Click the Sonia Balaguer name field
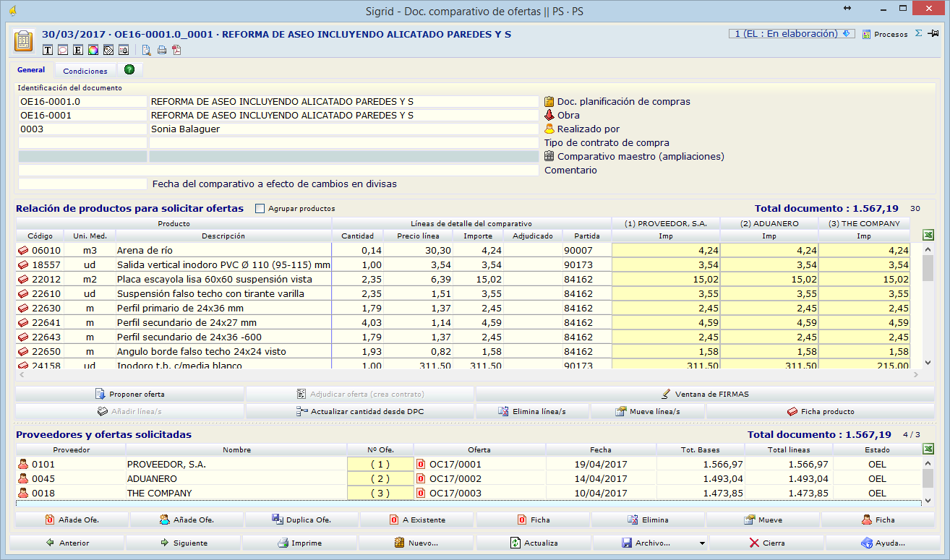The width and height of the screenshot is (950, 560). [x=343, y=129]
